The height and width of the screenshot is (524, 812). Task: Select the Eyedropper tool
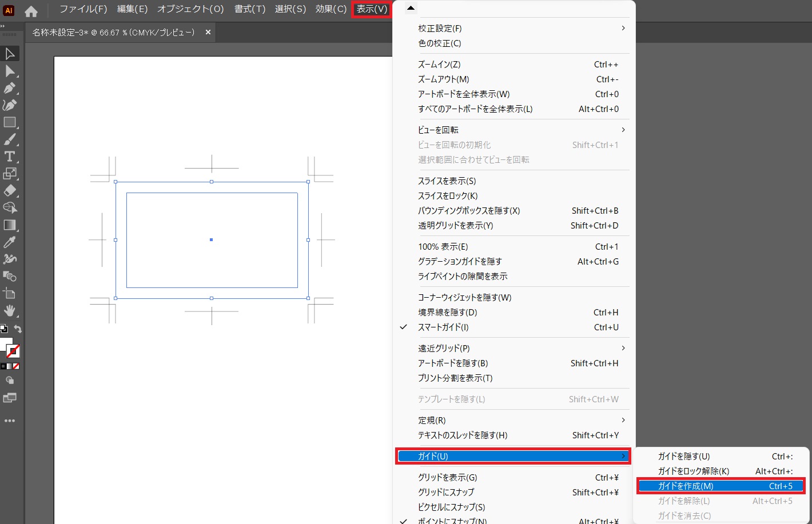pyautogui.click(x=10, y=242)
